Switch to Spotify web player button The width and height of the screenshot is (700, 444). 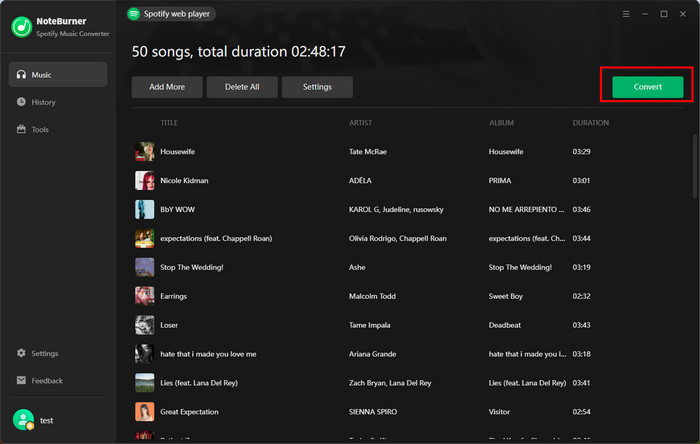171,14
